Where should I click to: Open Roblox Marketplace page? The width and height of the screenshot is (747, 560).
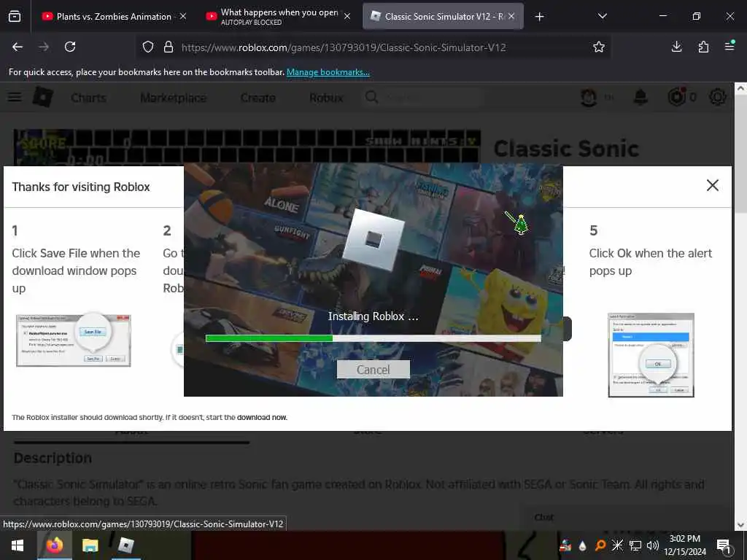click(x=174, y=98)
